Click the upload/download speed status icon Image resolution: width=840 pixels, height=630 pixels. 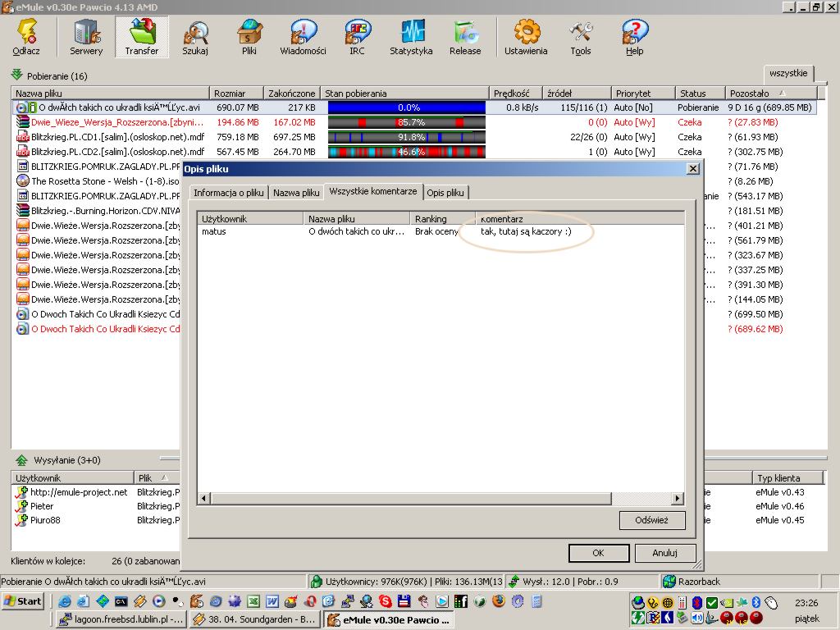click(514, 582)
